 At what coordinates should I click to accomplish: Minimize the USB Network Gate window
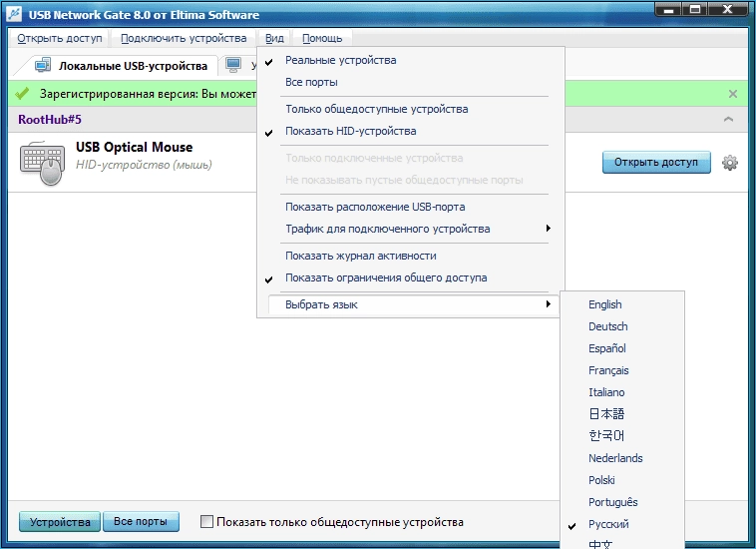pos(668,10)
